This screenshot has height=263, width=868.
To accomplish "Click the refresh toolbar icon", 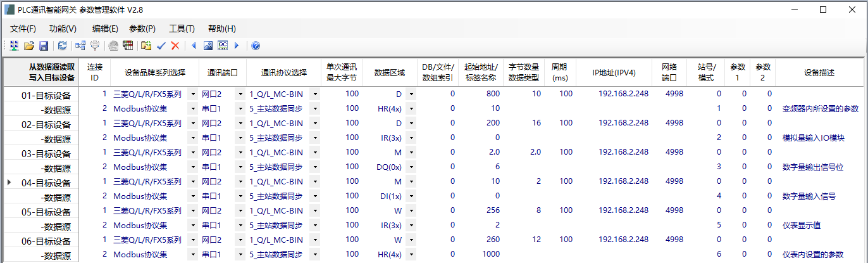I will (x=62, y=46).
